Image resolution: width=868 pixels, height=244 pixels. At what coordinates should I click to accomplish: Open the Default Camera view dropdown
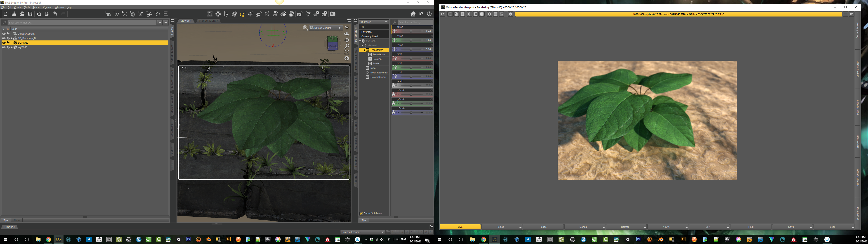tap(325, 28)
